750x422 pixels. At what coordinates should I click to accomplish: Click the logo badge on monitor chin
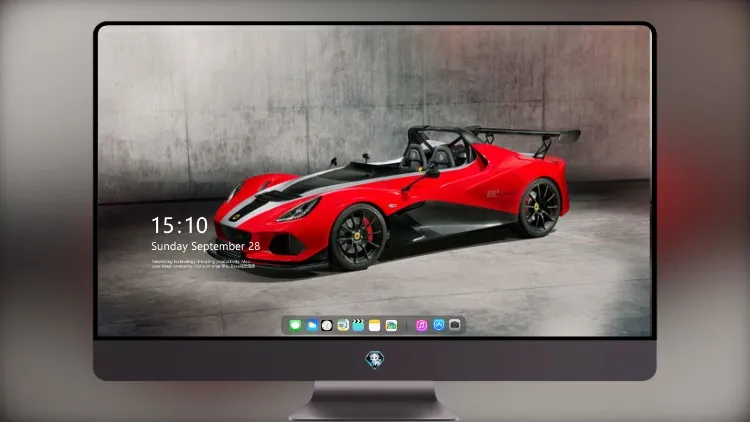coord(375,360)
